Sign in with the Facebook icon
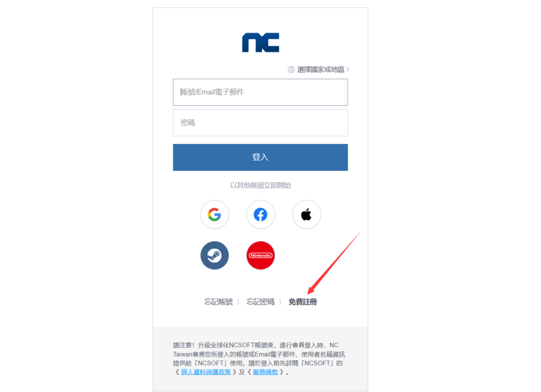The height and width of the screenshot is (392, 541). click(x=260, y=214)
